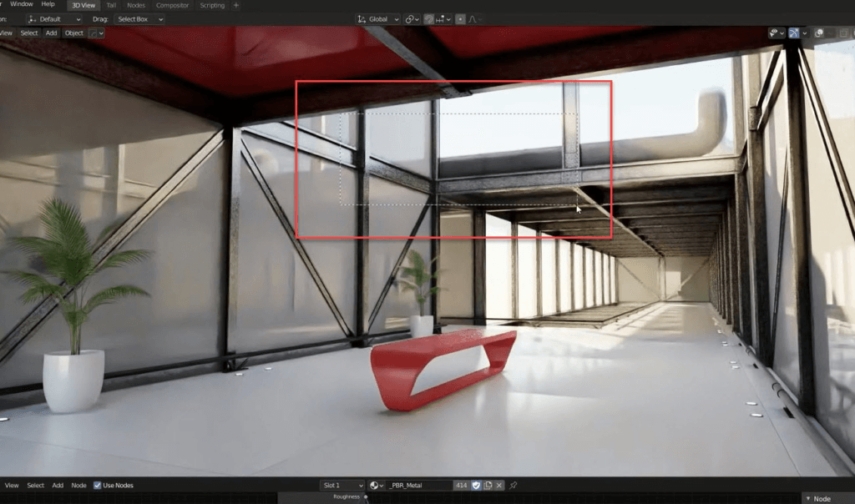Toggle the snap magnet icon
Viewport: 855px width, 504px height.
coord(429,19)
